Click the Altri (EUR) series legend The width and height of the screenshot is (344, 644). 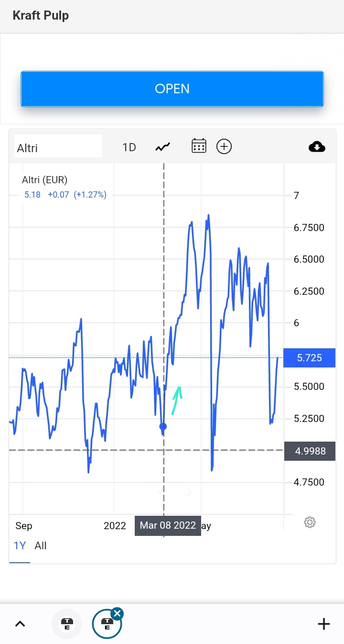tap(45, 180)
